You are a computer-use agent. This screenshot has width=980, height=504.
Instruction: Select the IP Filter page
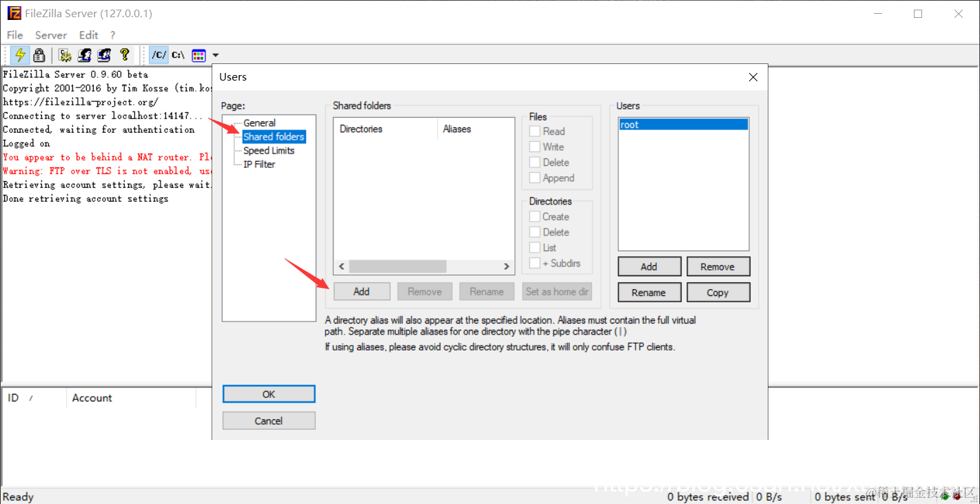tap(259, 165)
